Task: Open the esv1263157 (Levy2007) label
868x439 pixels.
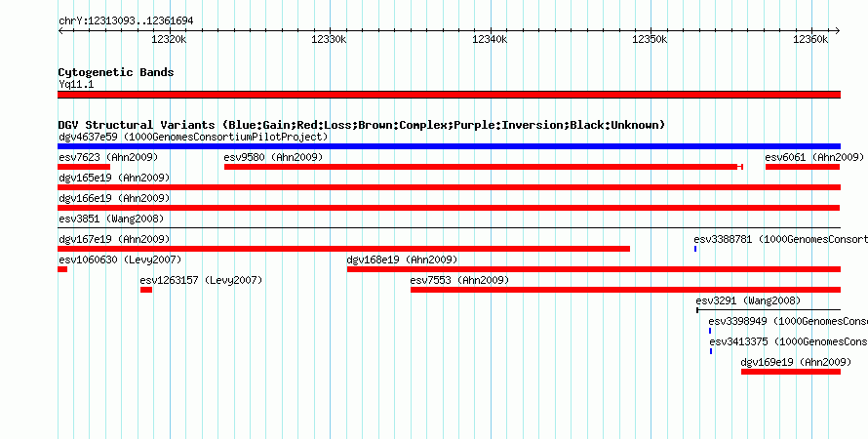Action: (201, 280)
